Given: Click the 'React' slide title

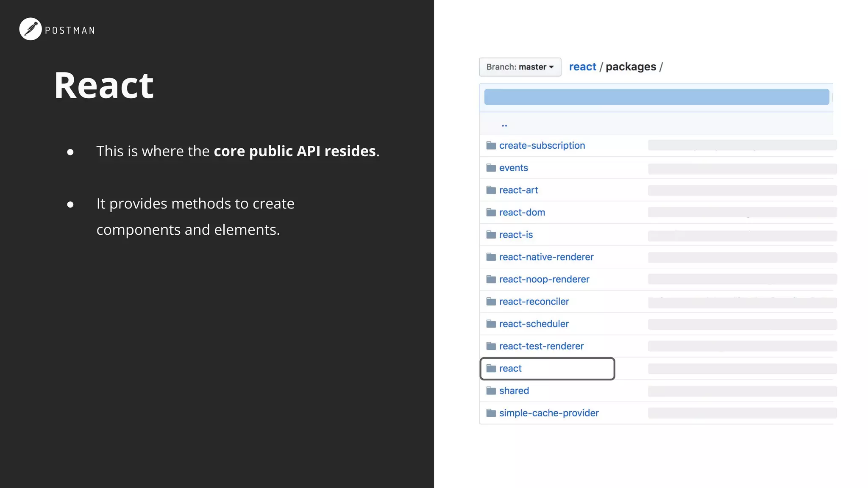Looking at the screenshot, I should [x=104, y=86].
